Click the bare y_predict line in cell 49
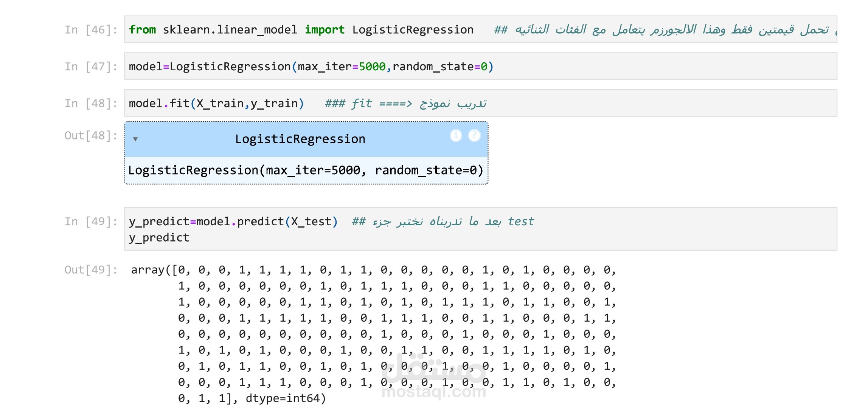Screen dimensions: 868x409 (x=159, y=238)
